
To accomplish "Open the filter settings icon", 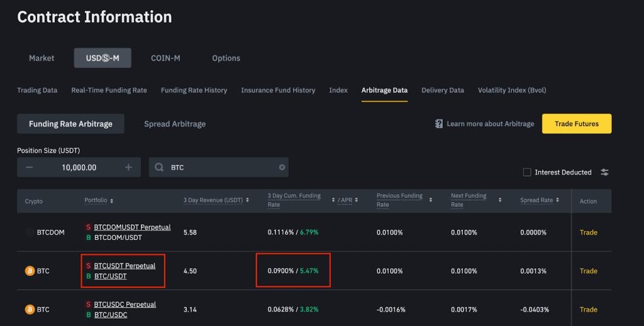I will [604, 172].
